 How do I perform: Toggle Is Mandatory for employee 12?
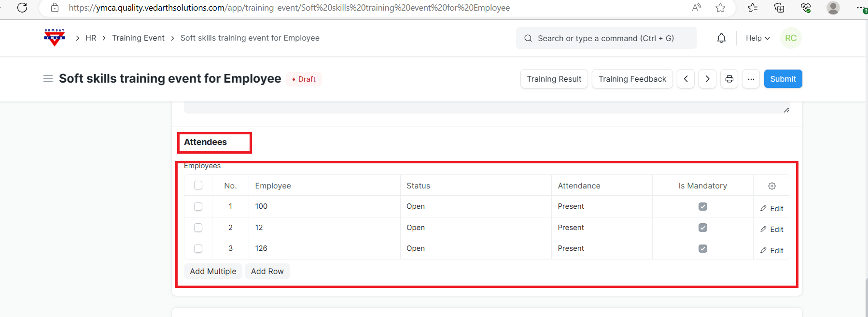pos(702,228)
